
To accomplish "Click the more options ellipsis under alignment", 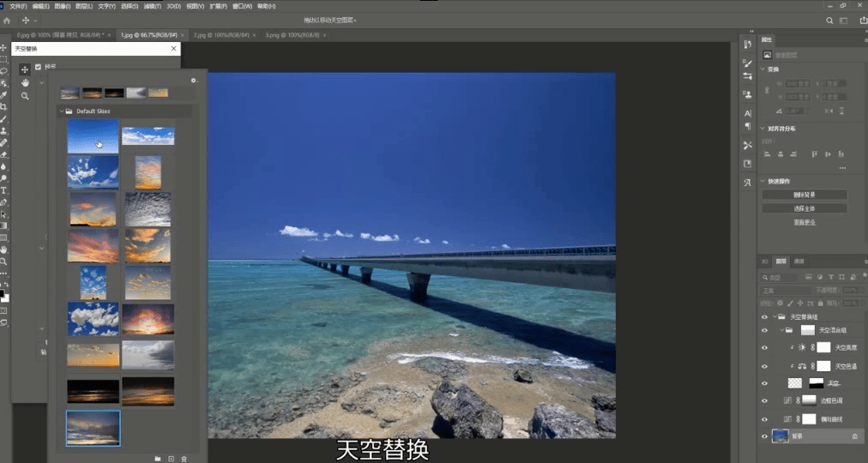I will [x=842, y=167].
